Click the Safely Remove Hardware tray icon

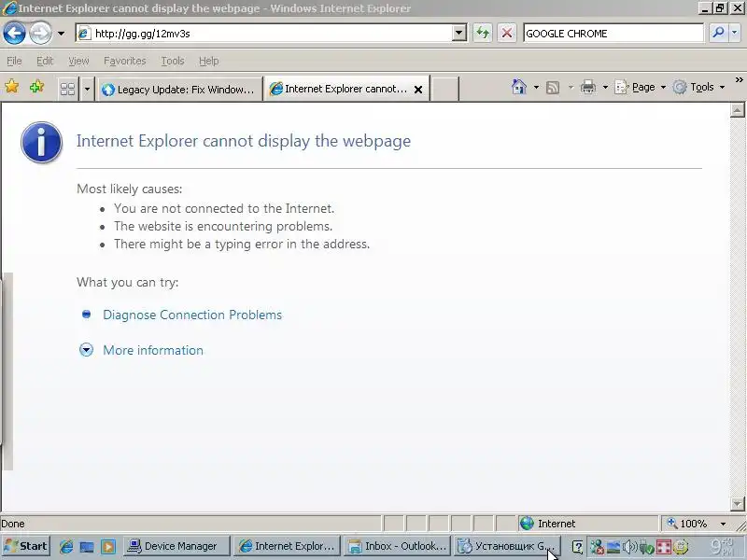[x=646, y=547]
